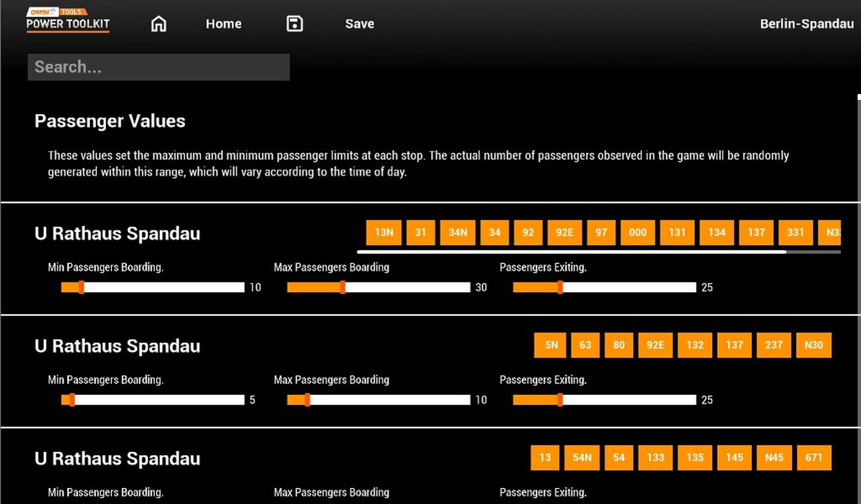Image resolution: width=861 pixels, height=504 pixels.
Task: Adjust second stop Passengers Exiting slider
Action: point(605,400)
